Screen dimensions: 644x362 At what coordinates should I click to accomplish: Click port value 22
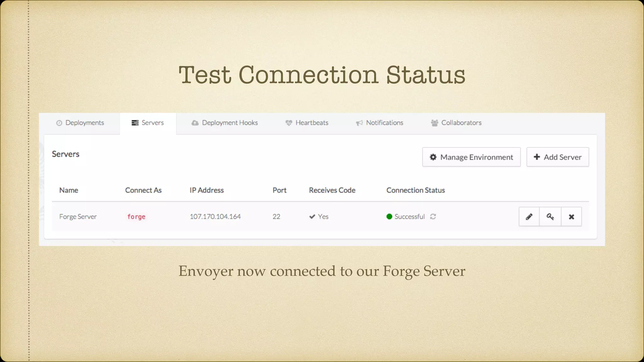pyautogui.click(x=276, y=217)
